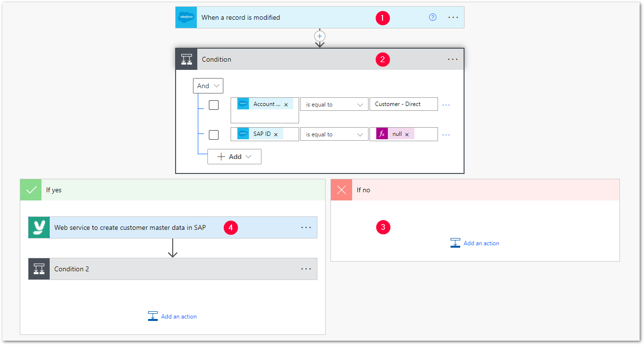Click the null right value field
The width and height of the screenshot is (644, 345).
click(x=404, y=134)
